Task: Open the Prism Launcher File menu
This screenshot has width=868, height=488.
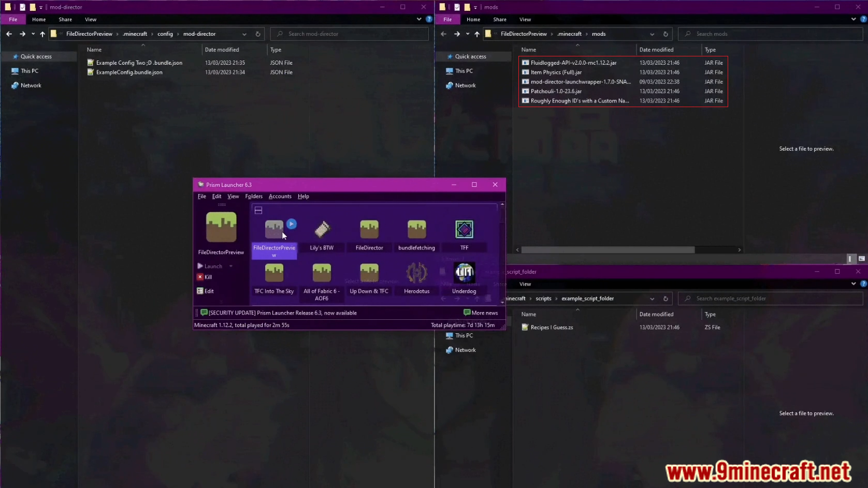Action: (x=202, y=196)
